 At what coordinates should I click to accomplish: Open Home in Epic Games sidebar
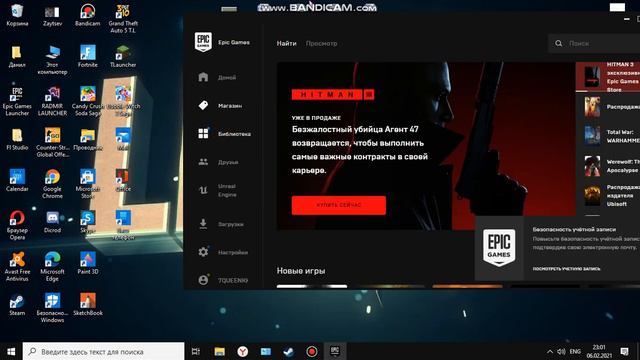[x=222, y=77]
